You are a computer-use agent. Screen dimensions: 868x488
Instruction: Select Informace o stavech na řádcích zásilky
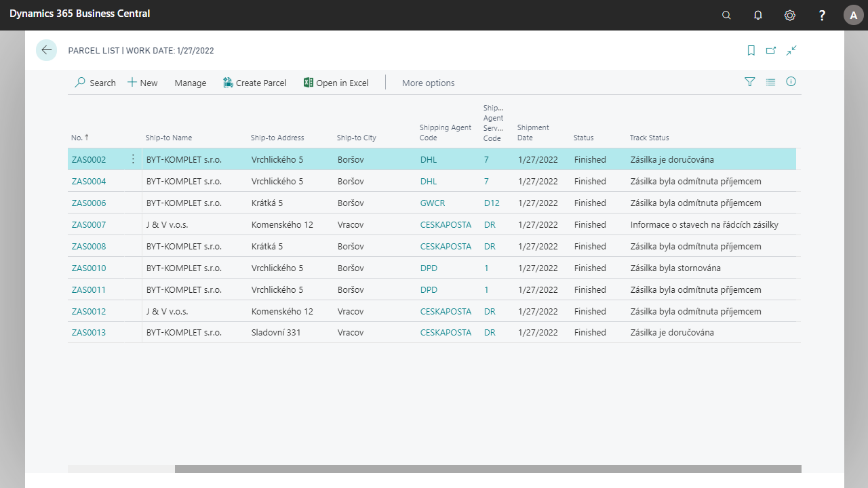click(x=705, y=225)
